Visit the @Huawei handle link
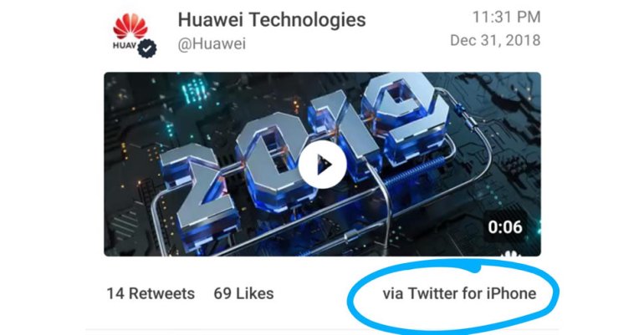This screenshot has width=644, height=335. click(212, 43)
